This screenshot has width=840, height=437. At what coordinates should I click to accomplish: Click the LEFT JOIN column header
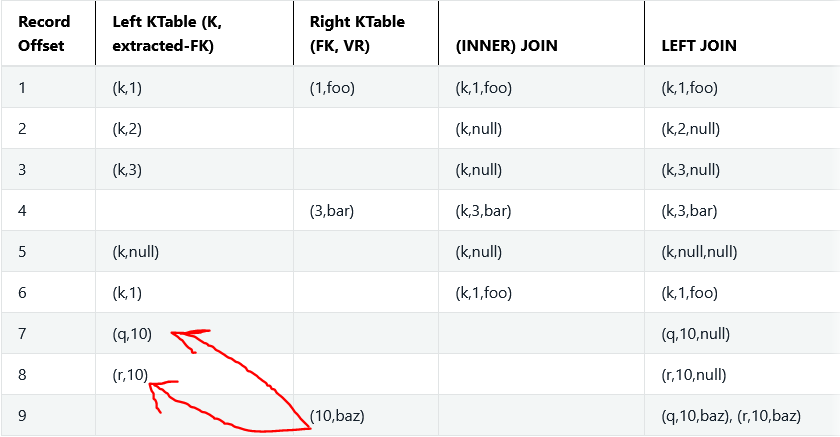click(699, 46)
